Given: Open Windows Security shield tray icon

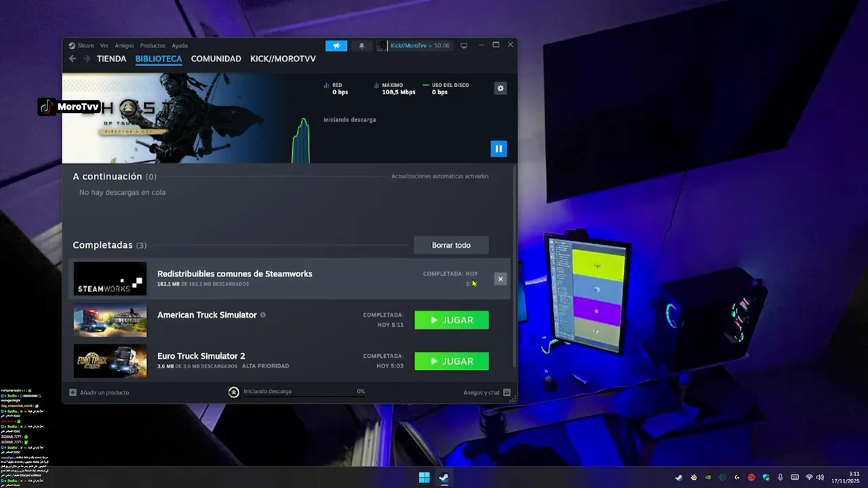Looking at the screenshot, I should [766, 478].
